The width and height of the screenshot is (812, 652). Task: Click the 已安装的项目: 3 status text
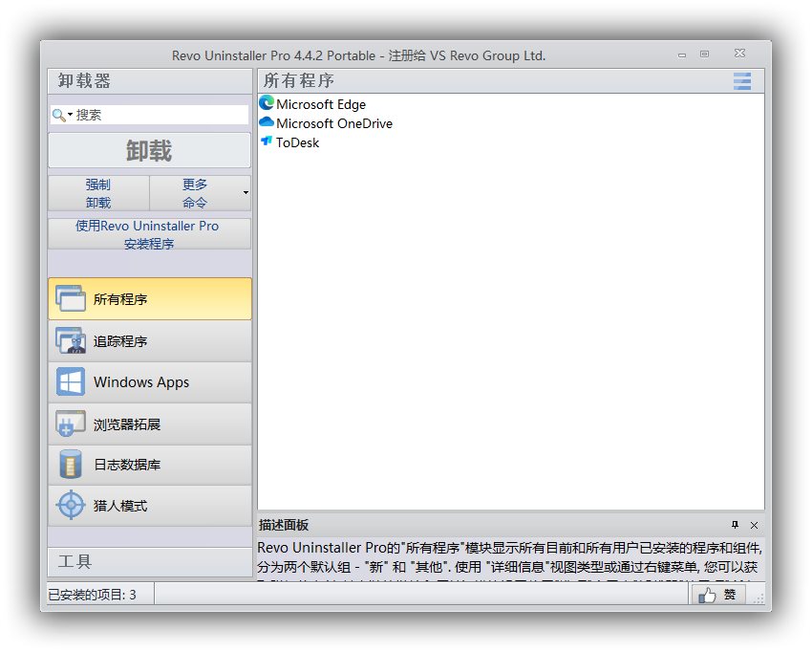92,595
